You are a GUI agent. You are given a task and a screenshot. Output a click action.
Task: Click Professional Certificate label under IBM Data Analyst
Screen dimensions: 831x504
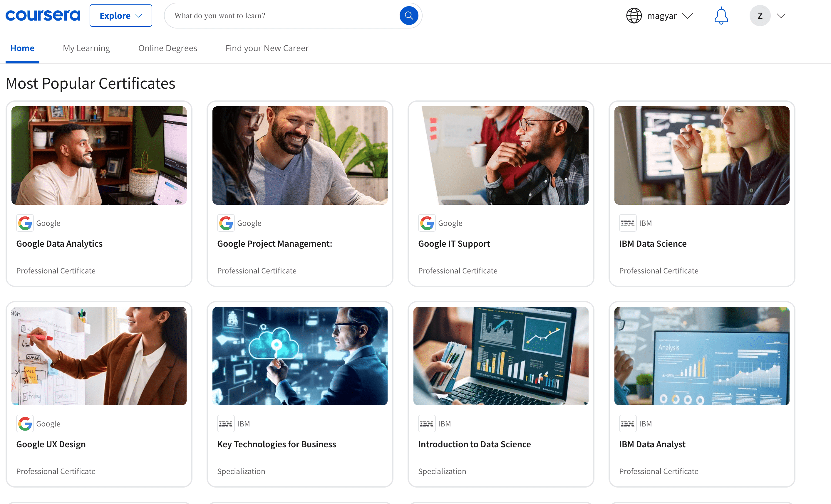pos(659,471)
